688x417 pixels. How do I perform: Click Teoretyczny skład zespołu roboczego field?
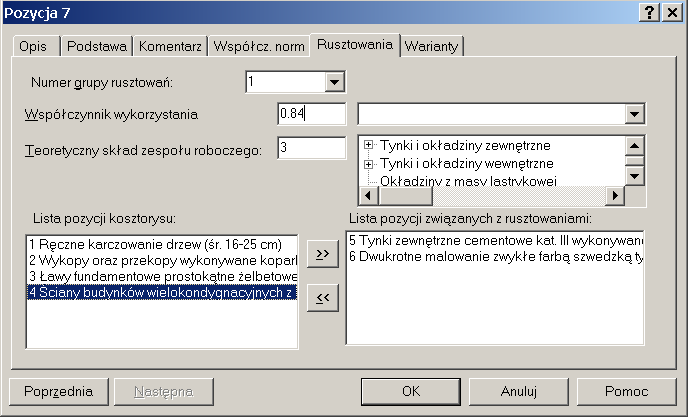[x=312, y=148]
